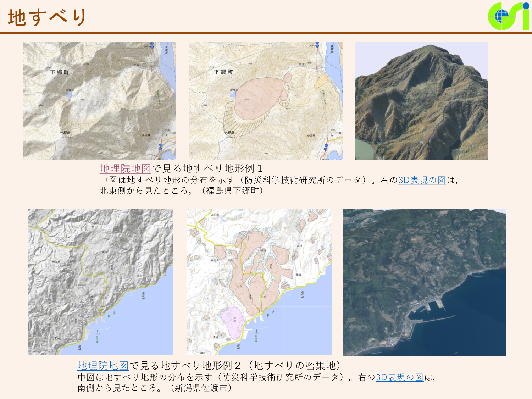Click the 地すべり slide title
This screenshot has height=399, width=532.
[47, 17]
